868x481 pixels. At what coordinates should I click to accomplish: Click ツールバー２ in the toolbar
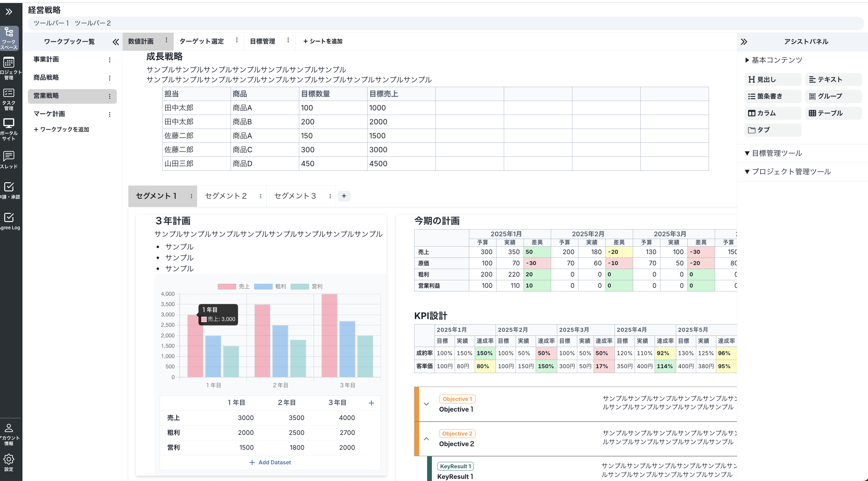[x=93, y=23]
